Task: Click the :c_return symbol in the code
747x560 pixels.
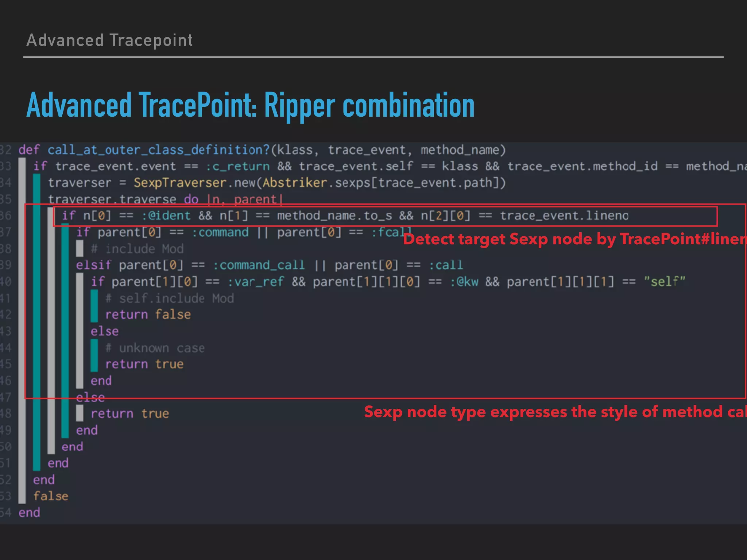Action: [237, 166]
